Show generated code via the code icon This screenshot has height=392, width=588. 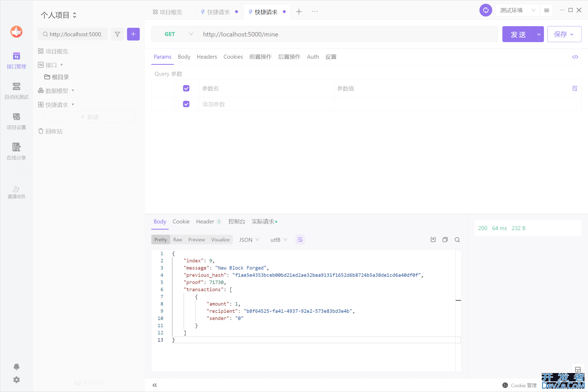(575, 57)
